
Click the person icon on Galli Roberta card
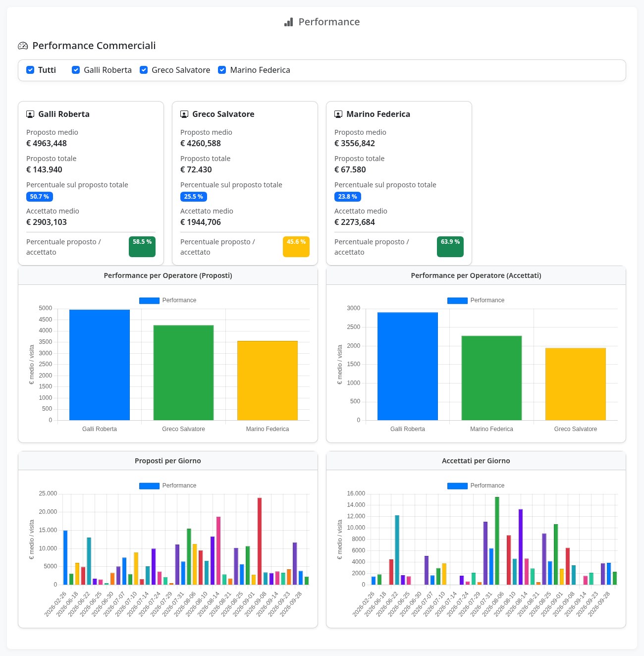click(x=30, y=114)
